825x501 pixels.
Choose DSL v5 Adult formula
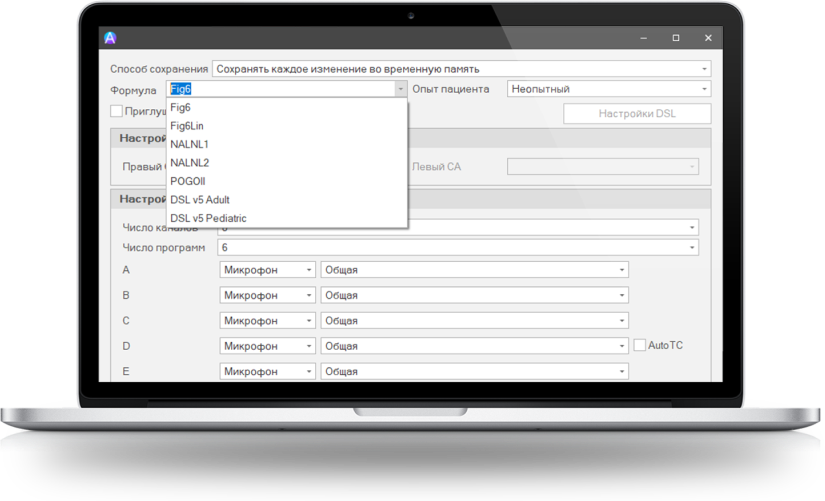(199, 199)
